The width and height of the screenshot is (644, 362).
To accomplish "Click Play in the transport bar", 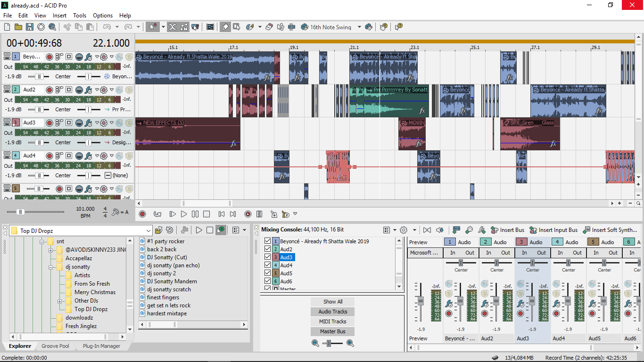I will (x=184, y=214).
